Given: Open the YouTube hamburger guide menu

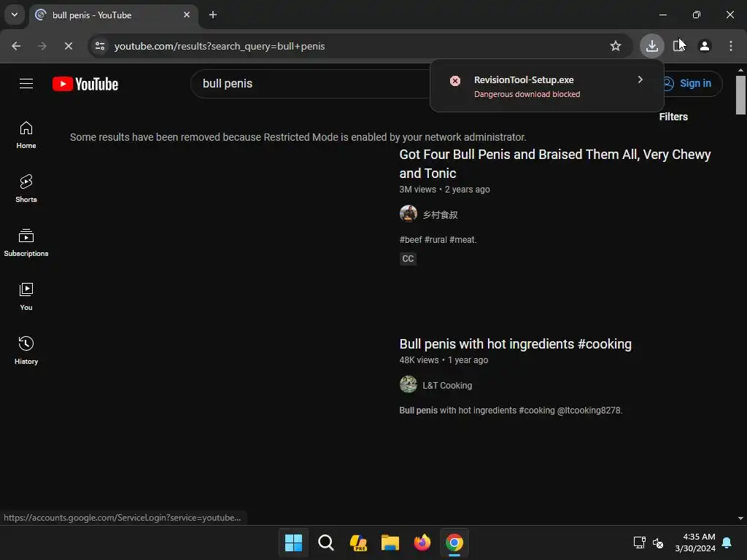Looking at the screenshot, I should [x=26, y=84].
